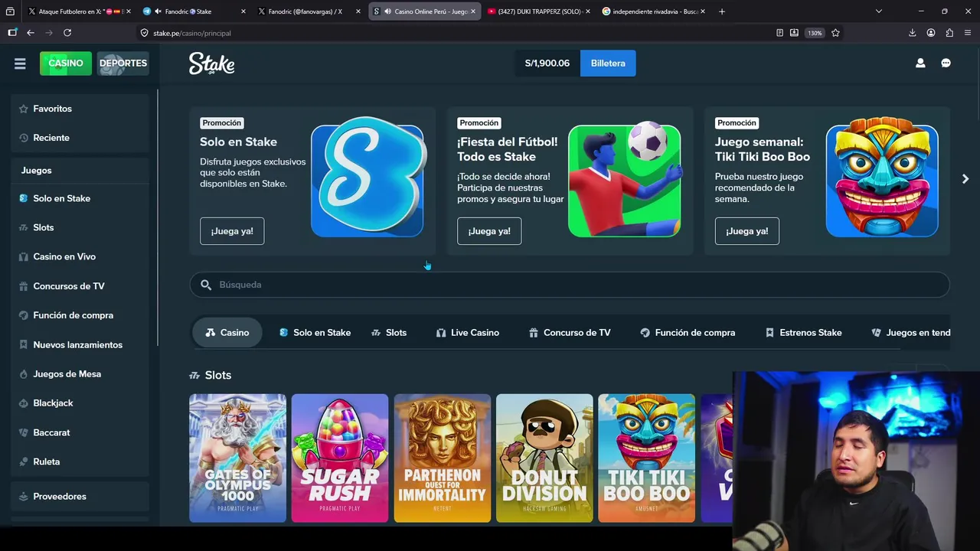Select Solo en Stake in the sidebar

pos(80,198)
